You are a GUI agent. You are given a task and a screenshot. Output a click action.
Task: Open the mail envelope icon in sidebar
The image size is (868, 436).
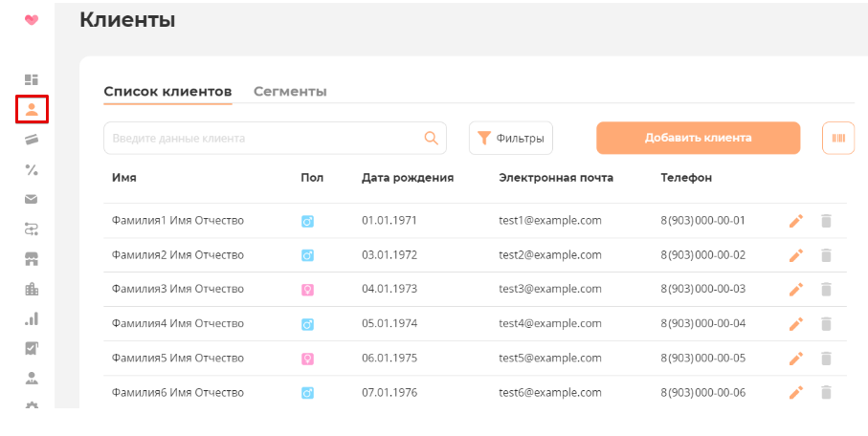click(32, 199)
